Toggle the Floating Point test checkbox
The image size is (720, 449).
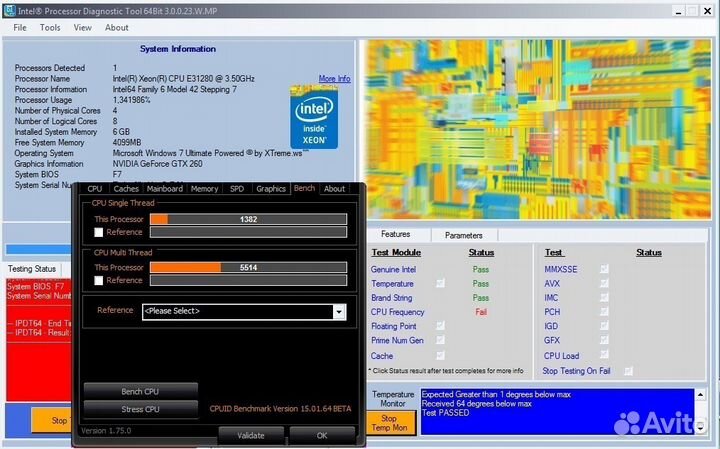[440, 326]
